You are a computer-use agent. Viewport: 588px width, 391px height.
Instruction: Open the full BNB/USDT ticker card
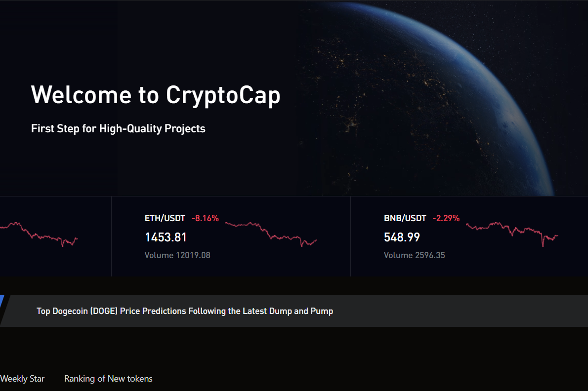[x=469, y=236]
